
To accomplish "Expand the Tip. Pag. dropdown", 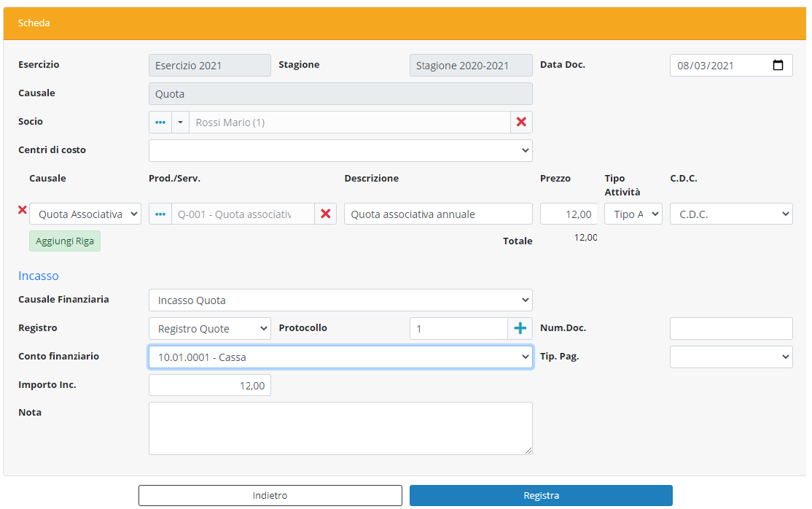I will coord(730,357).
